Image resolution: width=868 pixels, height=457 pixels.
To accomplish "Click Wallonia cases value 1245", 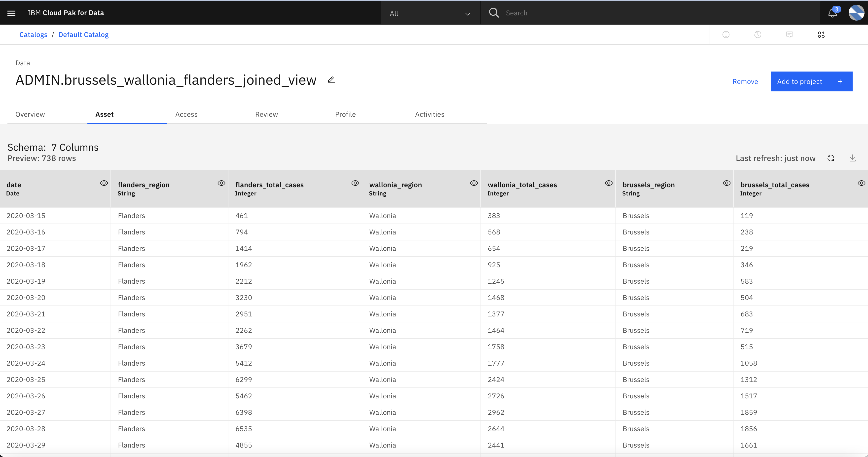I will (x=496, y=281).
